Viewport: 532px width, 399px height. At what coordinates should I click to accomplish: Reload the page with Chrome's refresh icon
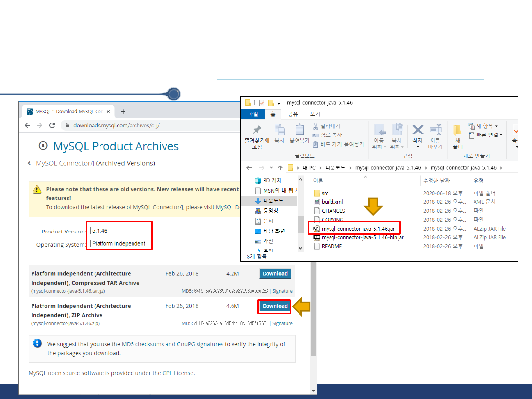(52, 125)
